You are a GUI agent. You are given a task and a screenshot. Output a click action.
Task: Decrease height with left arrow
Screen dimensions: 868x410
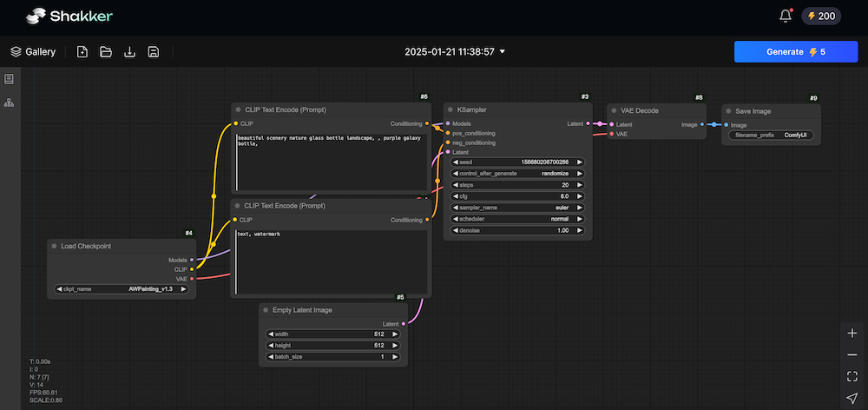pyautogui.click(x=271, y=345)
